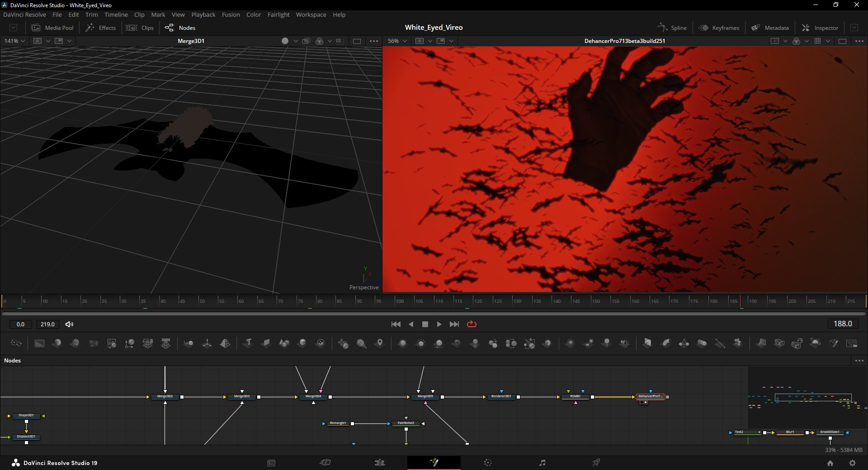Screen dimensions: 868x470
Task: Click the Play reverse button
Action: (x=411, y=324)
